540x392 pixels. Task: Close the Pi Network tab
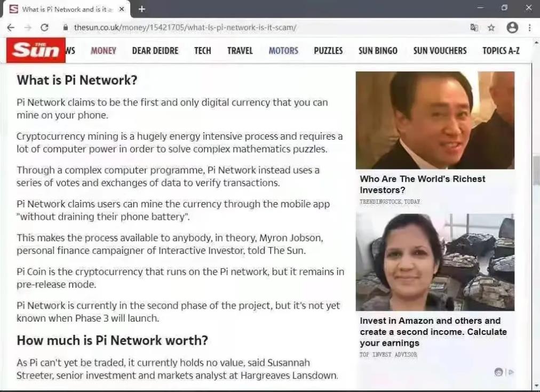click(121, 9)
